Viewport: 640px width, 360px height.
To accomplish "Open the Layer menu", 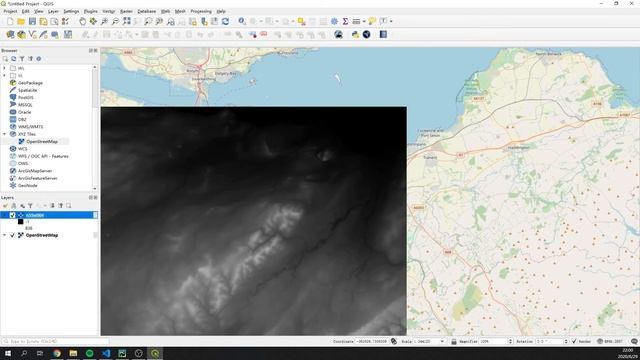I will 53,11.
